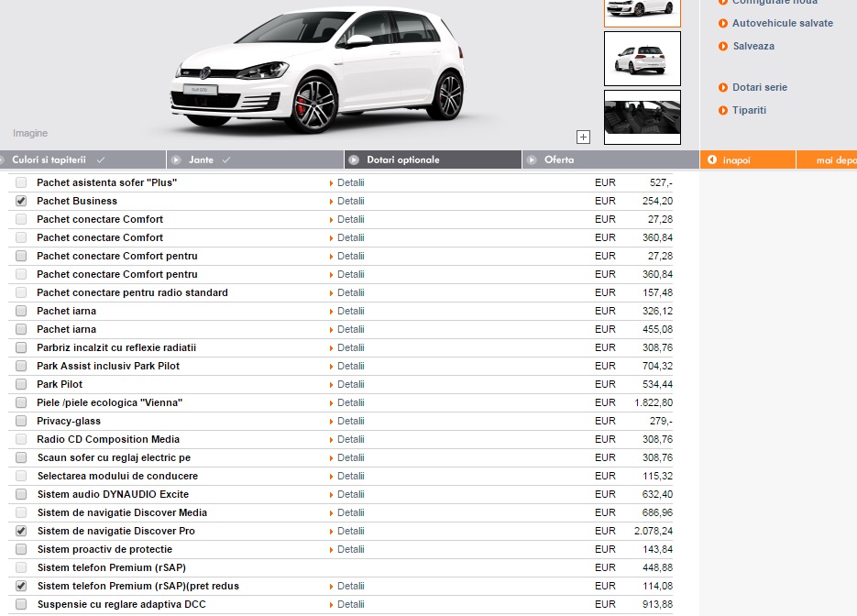Uncheck the Pachet Business option
Image resolution: width=857 pixels, height=616 pixels.
(x=21, y=201)
